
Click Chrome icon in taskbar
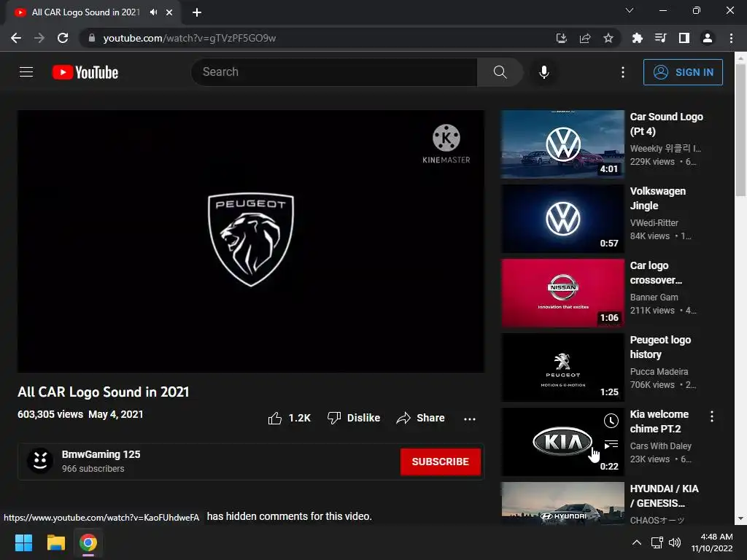[x=88, y=542]
